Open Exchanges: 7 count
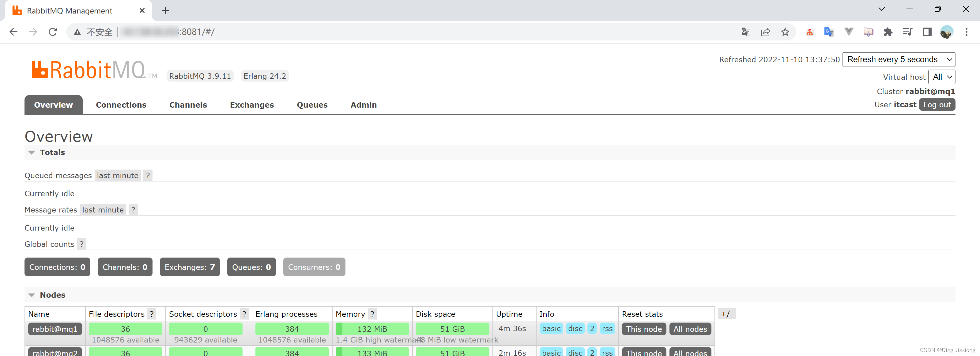Image resolution: width=980 pixels, height=356 pixels. click(190, 267)
